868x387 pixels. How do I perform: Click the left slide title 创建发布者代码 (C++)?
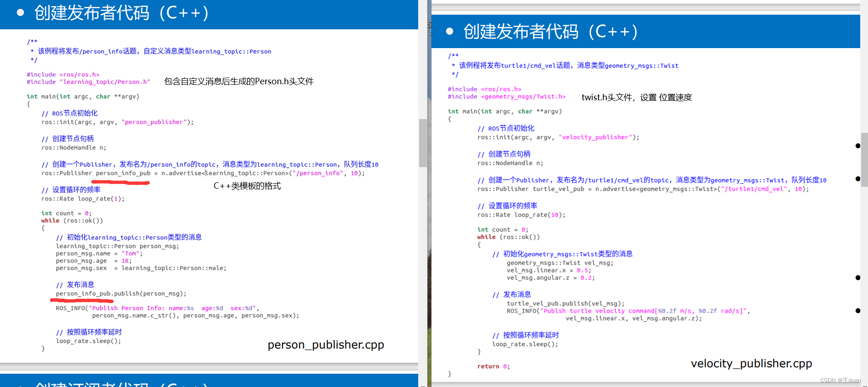pyautogui.click(x=122, y=13)
